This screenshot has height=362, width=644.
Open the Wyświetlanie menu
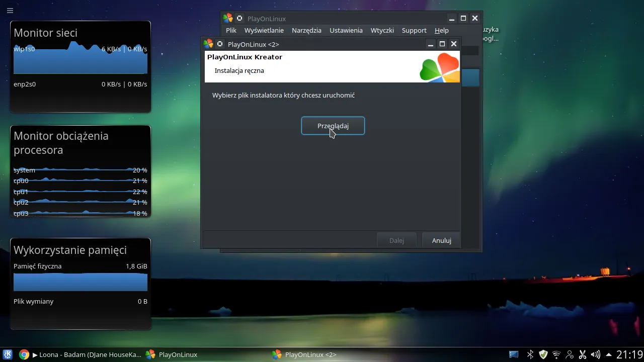[x=264, y=30]
